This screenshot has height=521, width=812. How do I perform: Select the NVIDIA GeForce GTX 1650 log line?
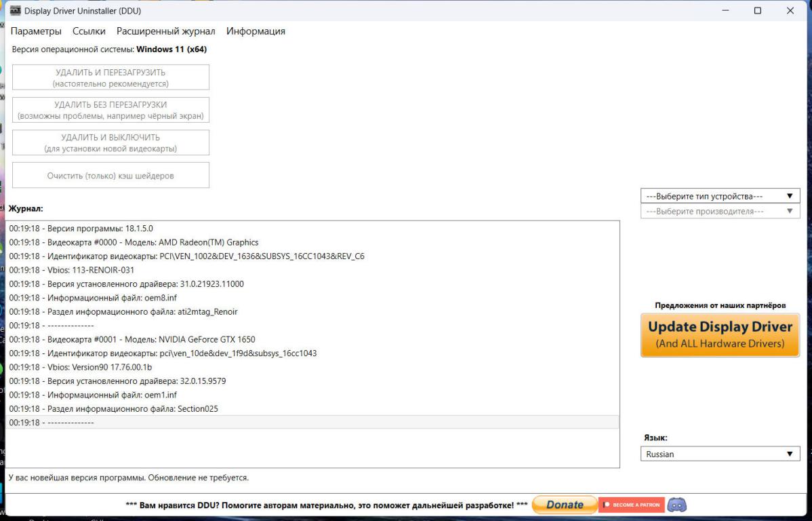point(132,339)
